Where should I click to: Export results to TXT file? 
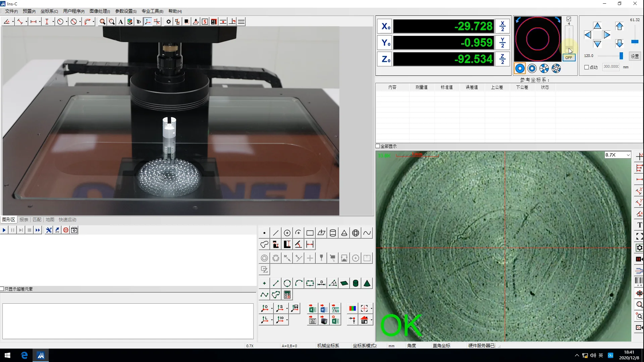[312, 320]
